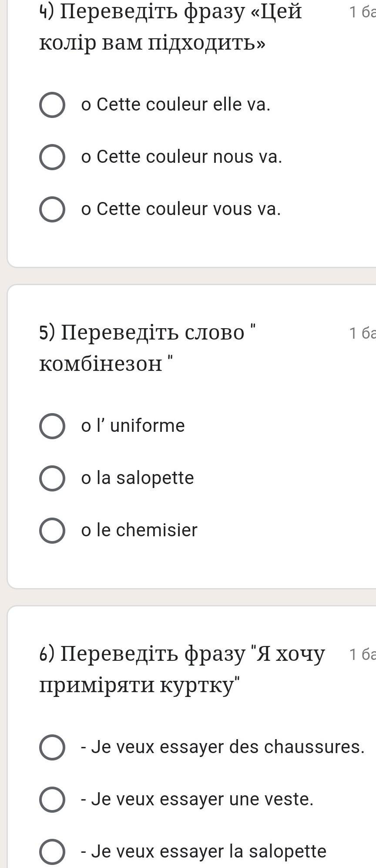Choose the radio circle for 'le chemisier'
The height and width of the screenshot is (868, 376).
pos(52,531)
